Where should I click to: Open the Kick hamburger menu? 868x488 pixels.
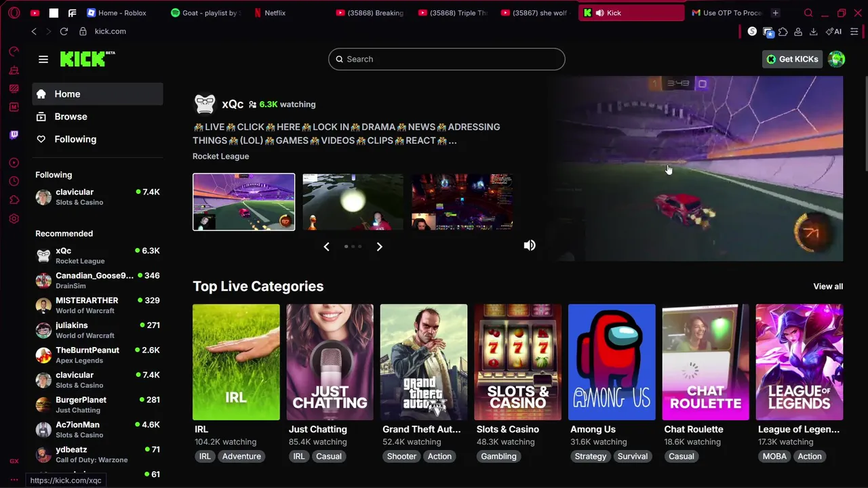point(43,59)
